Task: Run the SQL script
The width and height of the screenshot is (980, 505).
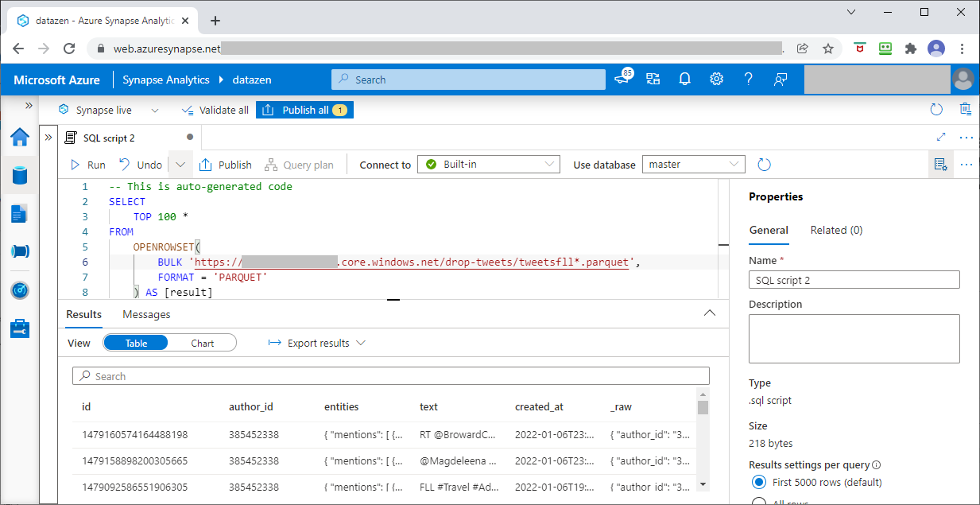Action: click(x=88, y=165)
